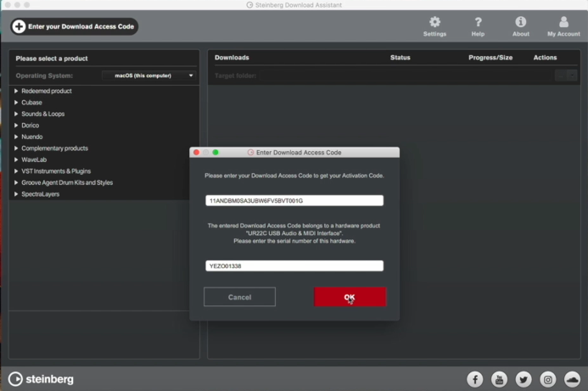The image size is (588, 391).
Task: Expand the Groove Agent Drum Kits arrow
Action: tap(16, 182)
